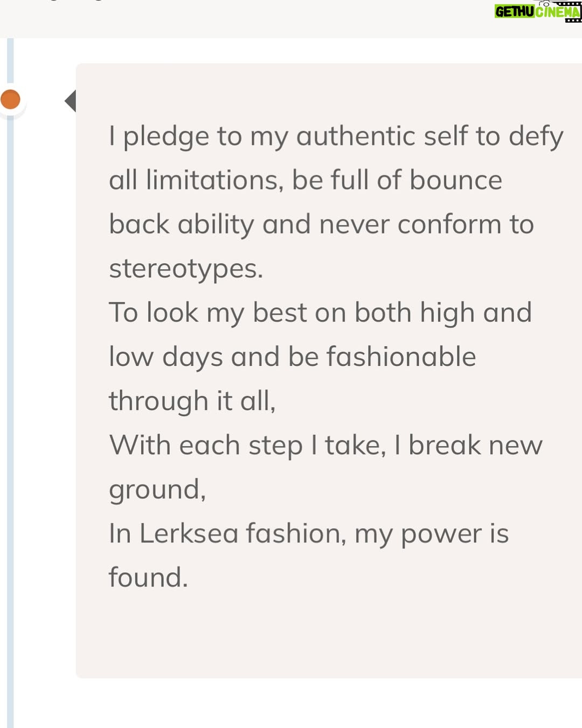
Task: Click the word 'stereotypes.' in the pledge
Action: pos(186,269)
